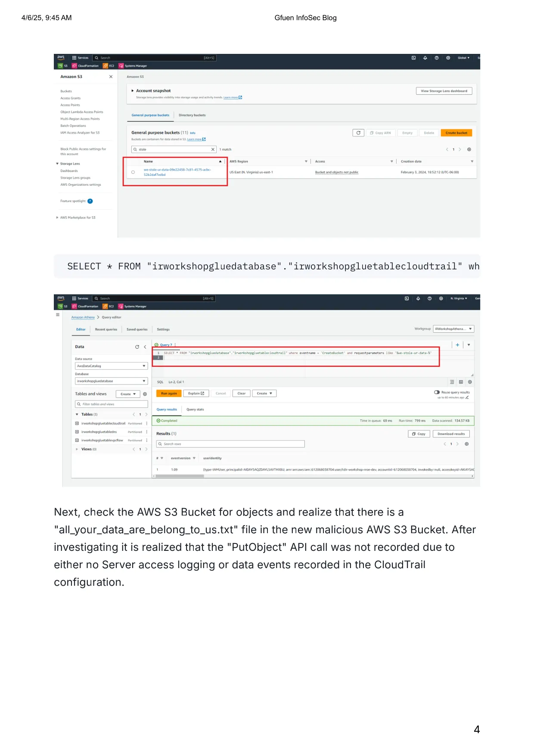Collapse the Tables (3) section

[x=77, y=414]
